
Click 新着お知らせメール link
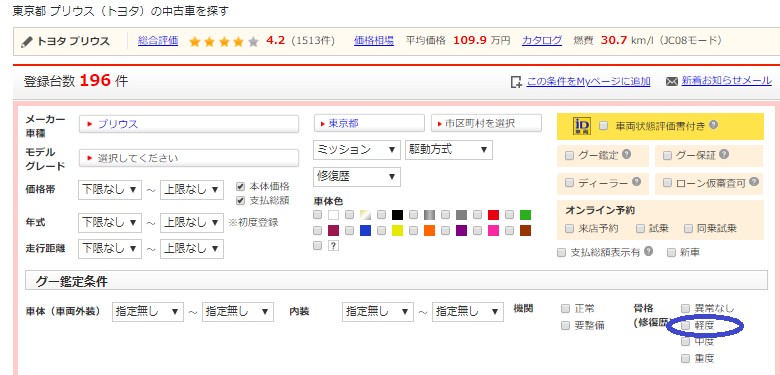pyautogui.click(x=726, y=81)
